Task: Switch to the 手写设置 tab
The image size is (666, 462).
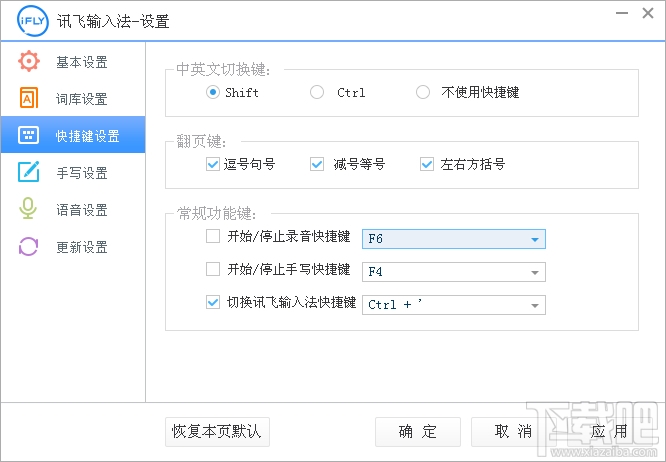Action: [x=73, y=172]
